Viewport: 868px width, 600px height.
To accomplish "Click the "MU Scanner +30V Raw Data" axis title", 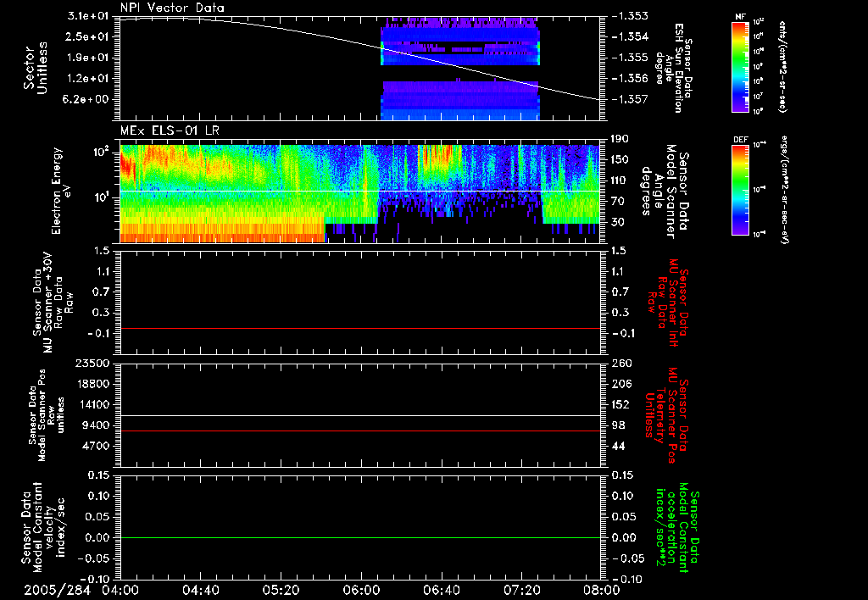I will click(x=53, y=303).
